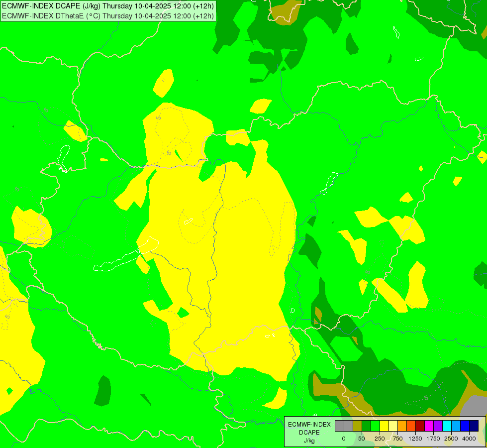Select the magenta legend swatch
Viewport: 487px width, 448px height.
429,426
